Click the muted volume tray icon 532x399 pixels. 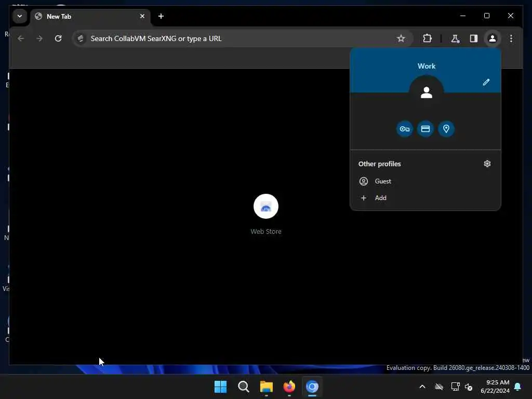469,387
